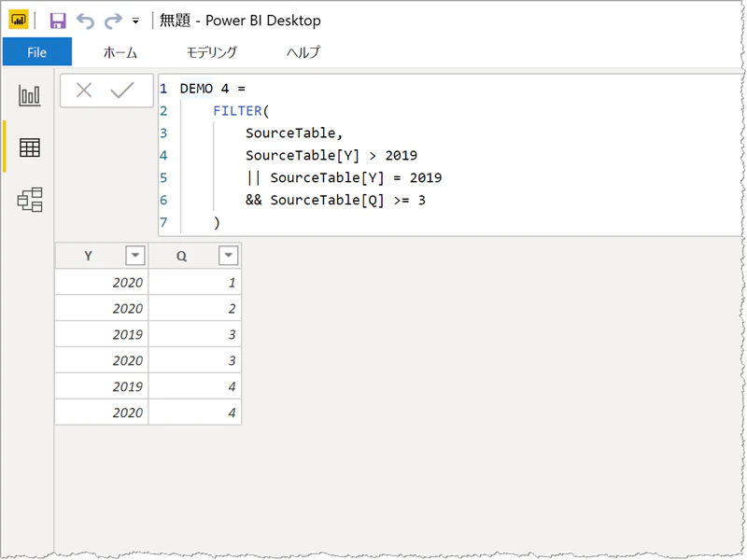This screenshot has height=560, width=747.
Task: Select the 2019 cell in the Q 3 row
Action: coord(102,334)
